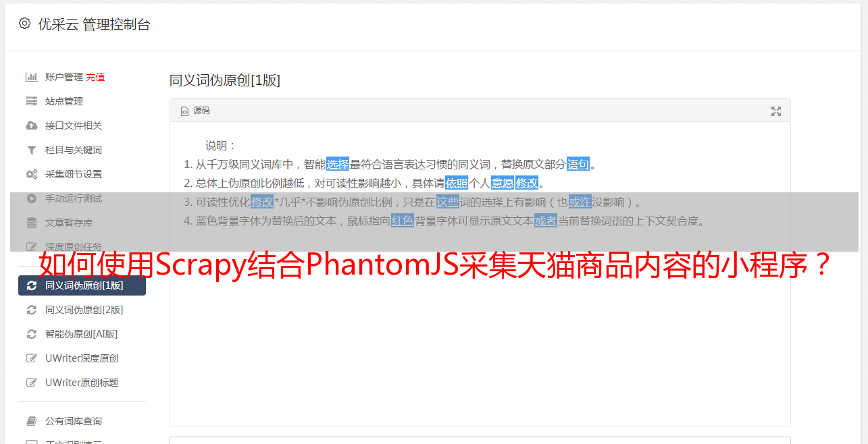Go to UWriter深度原创 page
This screenshot has height=444, width=868.
pos(82,358)
